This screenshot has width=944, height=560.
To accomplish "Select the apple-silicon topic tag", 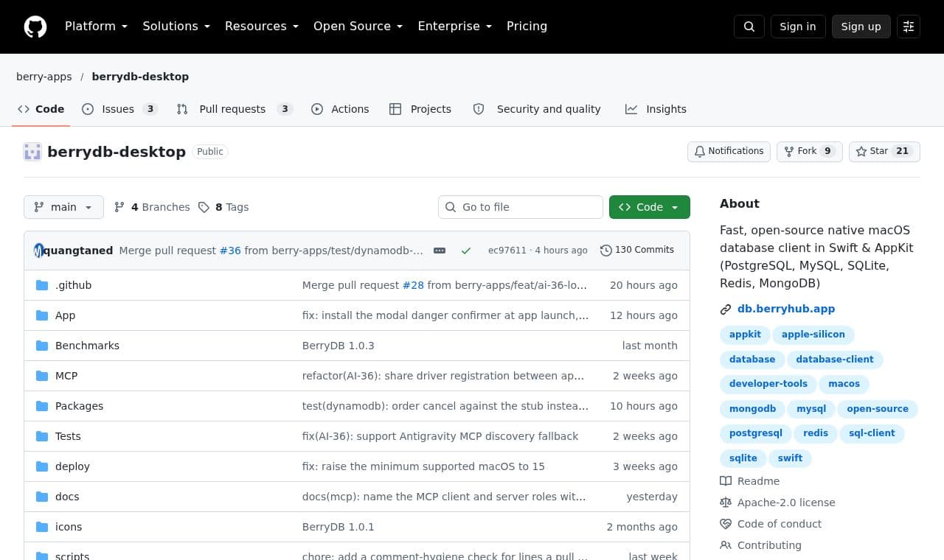I will click(x=813, y=335).
